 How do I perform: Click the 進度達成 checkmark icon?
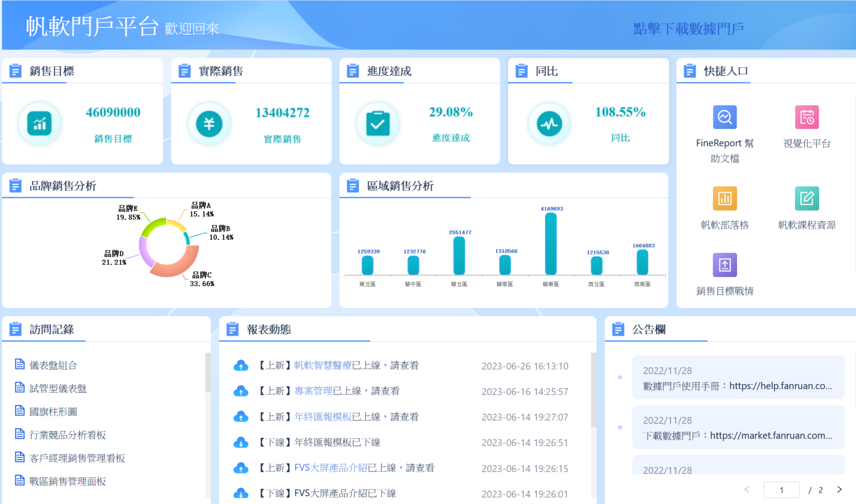(x=378, y=123)
